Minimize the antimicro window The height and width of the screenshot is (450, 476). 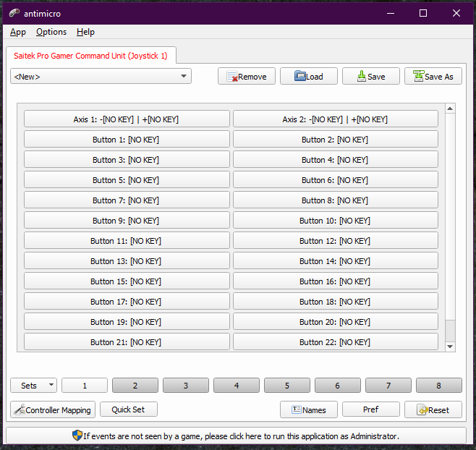391,13
